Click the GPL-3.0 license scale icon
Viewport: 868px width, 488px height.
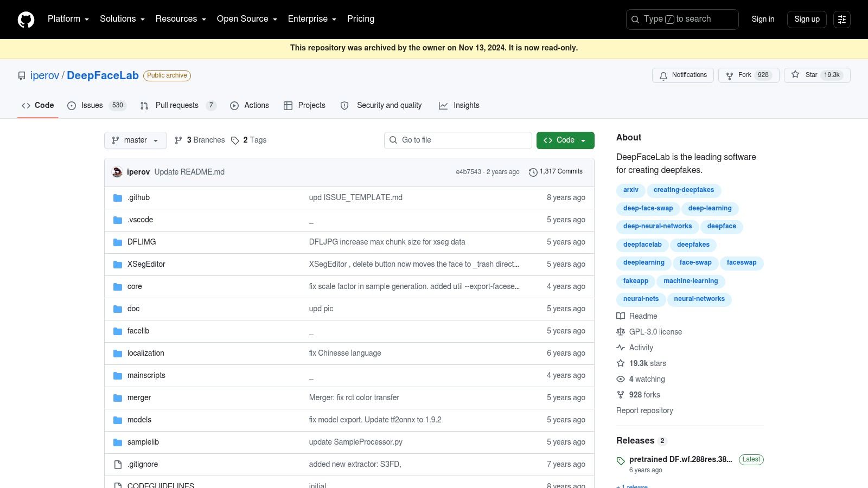(621, 332)
